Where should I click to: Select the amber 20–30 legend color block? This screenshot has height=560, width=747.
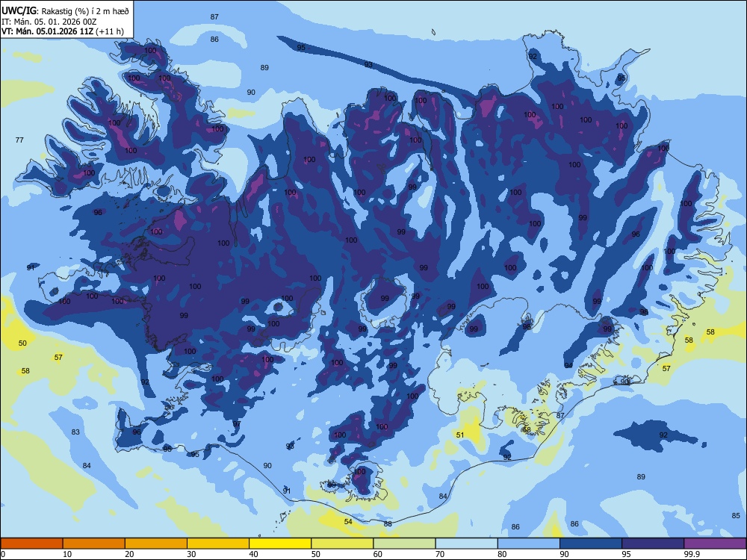coord(156,544)
